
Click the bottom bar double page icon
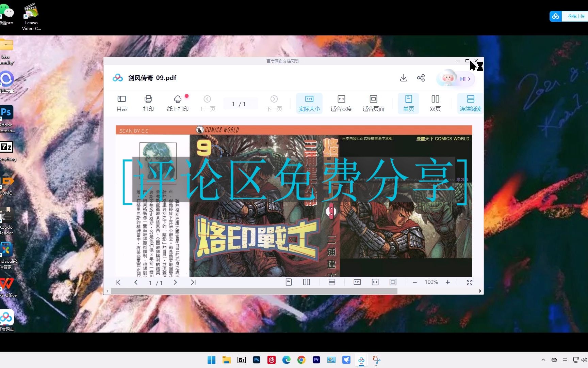(x=306, y=282)
